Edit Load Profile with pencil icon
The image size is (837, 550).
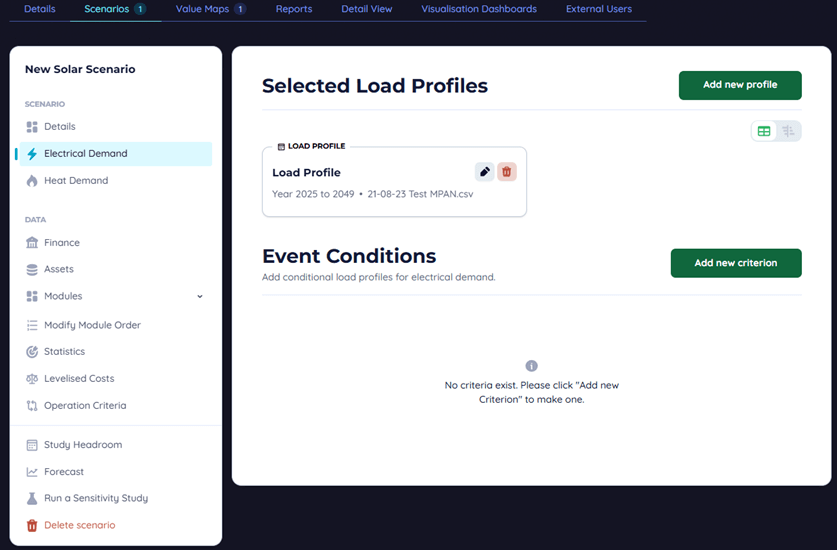pos(485,172)
